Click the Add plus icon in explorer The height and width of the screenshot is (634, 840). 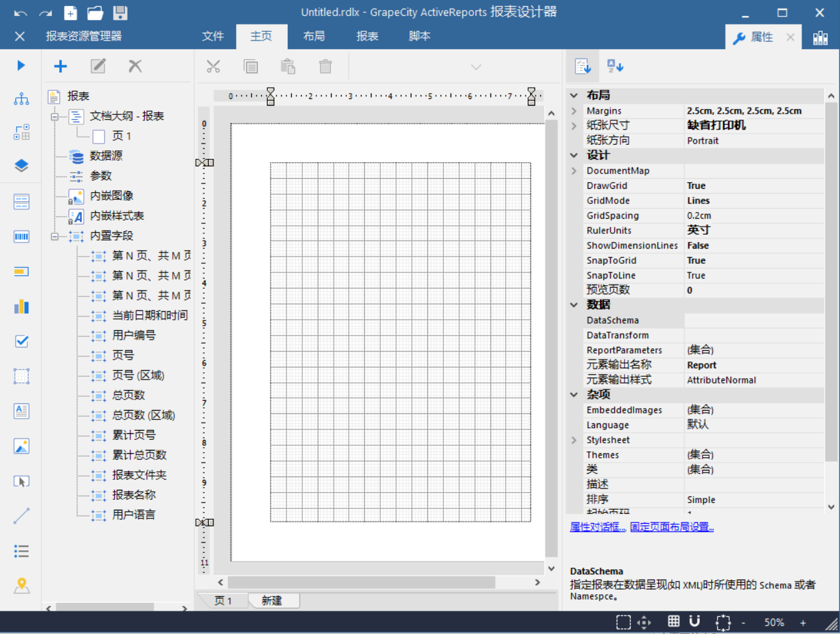tap(60, 66)
